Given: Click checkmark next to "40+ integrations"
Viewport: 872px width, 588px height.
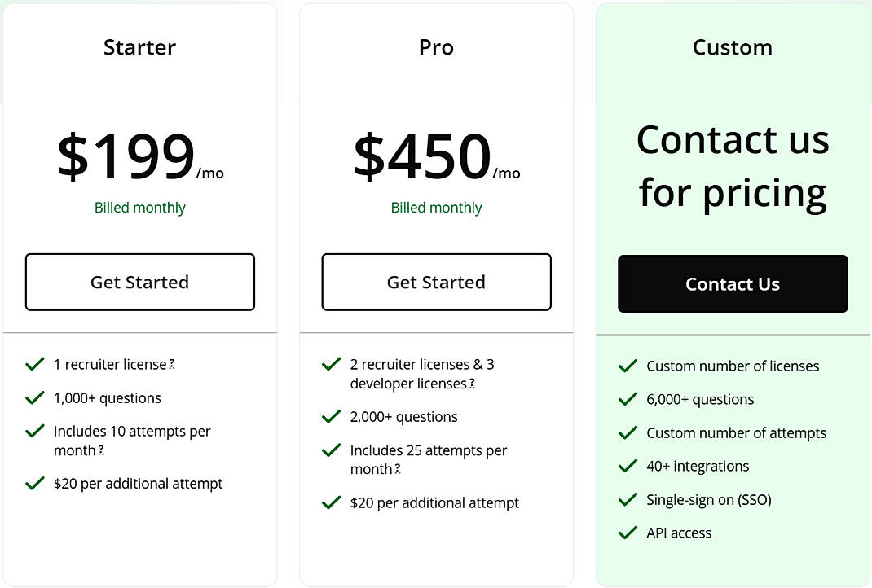Looking at the screenshot, I should tap(628, 466).
